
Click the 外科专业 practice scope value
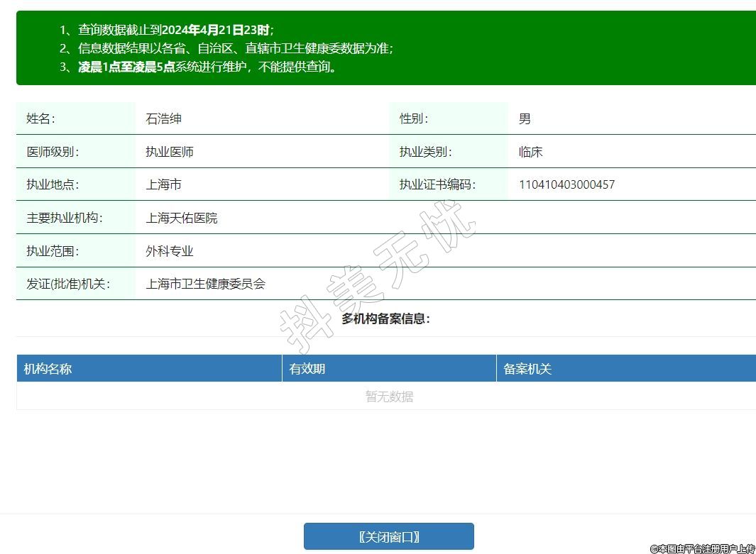coord(170,251)
